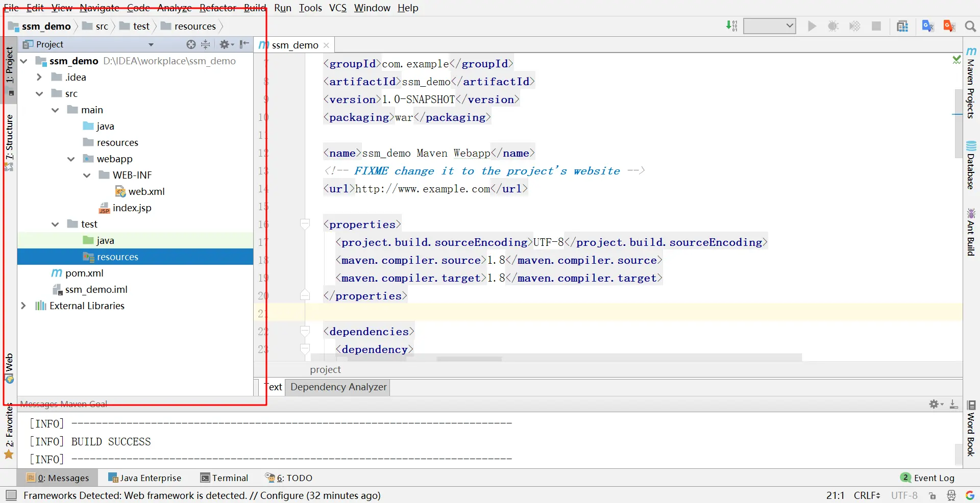
Task: Toggle the read-only lock icon
Action: click(x=933, y=495)
